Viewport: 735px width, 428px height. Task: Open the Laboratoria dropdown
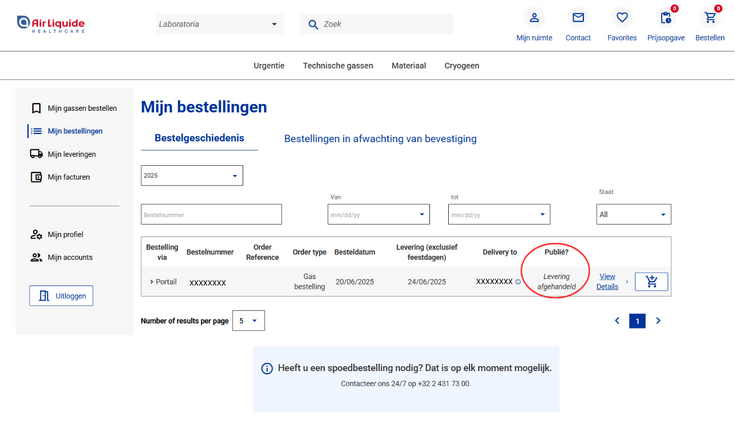pos(219,24)
